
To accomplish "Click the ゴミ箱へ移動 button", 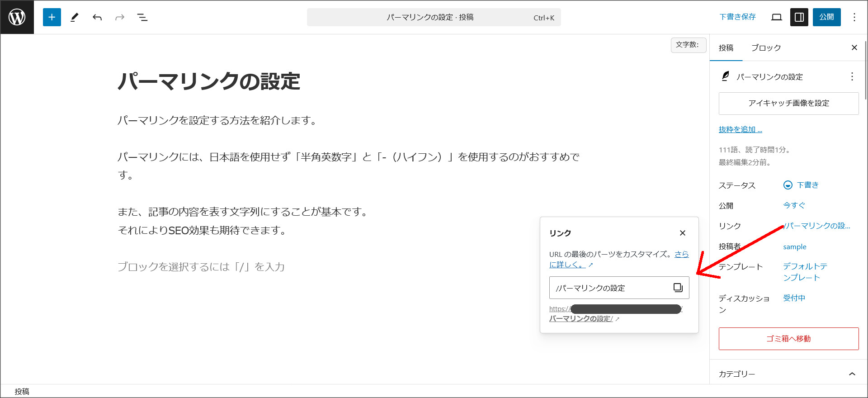I will [x=788, y=339].
